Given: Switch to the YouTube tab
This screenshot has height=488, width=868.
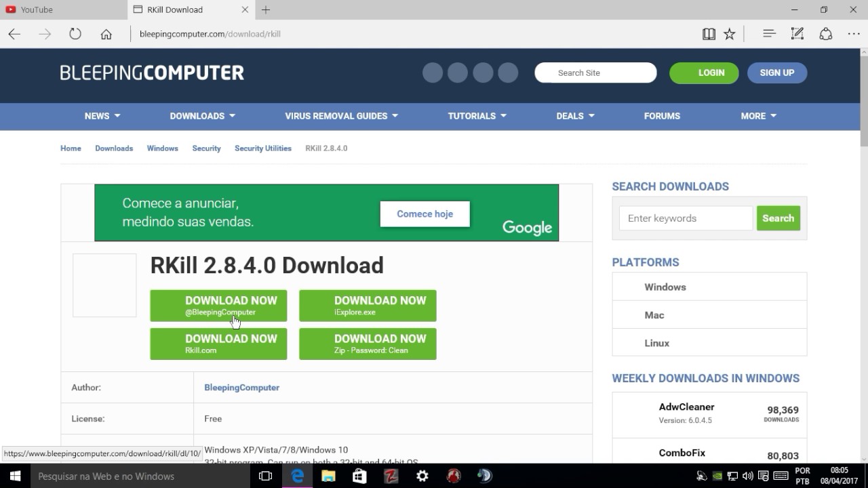Looking at the screenshot, I should coord(64,9).
